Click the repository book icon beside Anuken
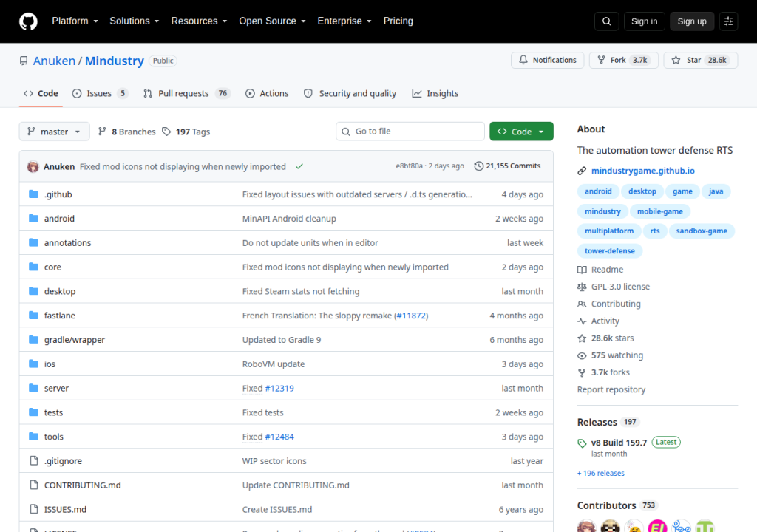The width and height of the screenshot is (757, 532). click(x=24, y=61)
